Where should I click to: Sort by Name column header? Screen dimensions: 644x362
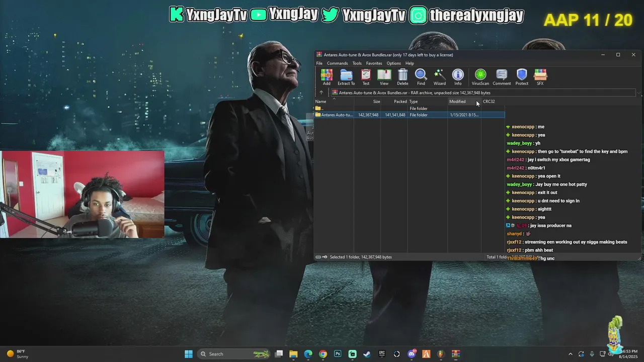pyautogui.click(x=334, y=102)
